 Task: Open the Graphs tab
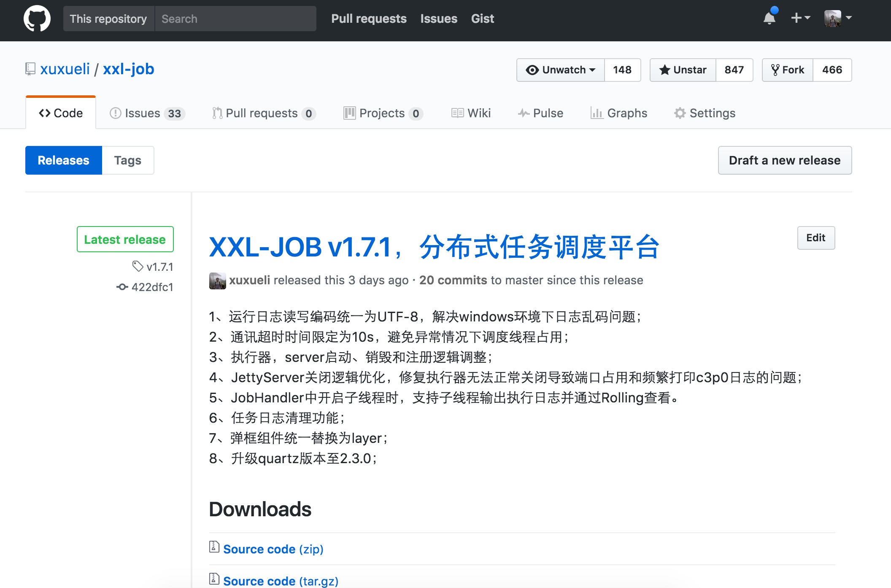tap(618, 113)
